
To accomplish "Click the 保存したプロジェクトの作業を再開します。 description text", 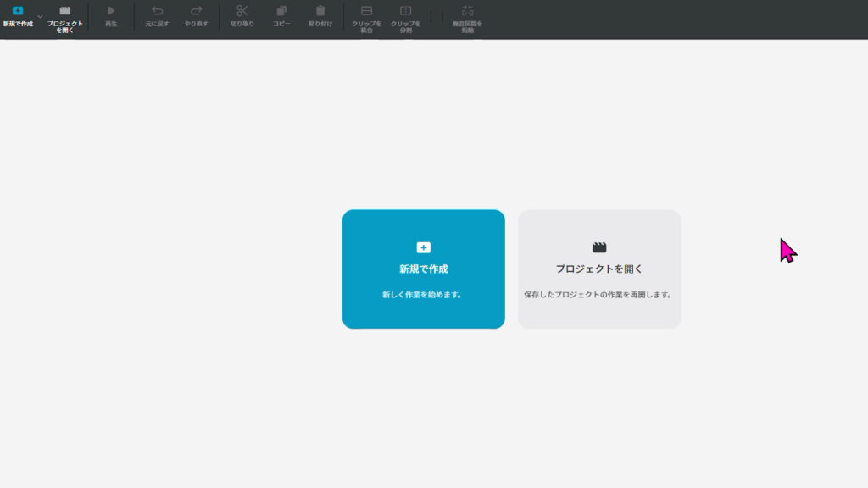I will (x=599, y=295).
